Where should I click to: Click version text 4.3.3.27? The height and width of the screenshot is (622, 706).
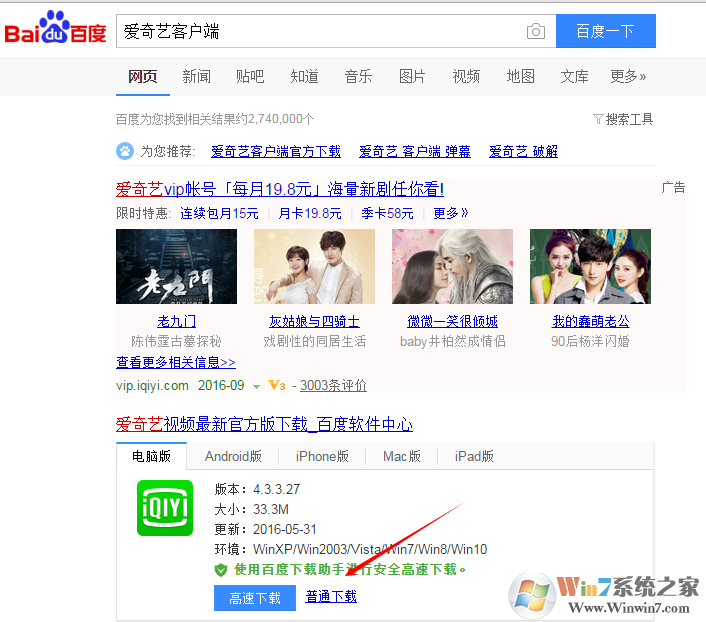[276, 489]
